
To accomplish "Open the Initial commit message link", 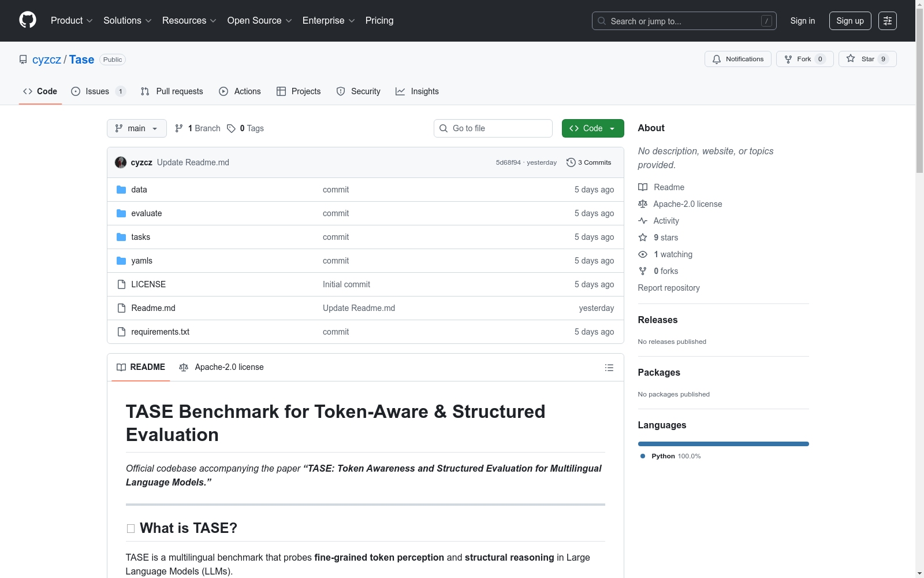I will [346, 284].
